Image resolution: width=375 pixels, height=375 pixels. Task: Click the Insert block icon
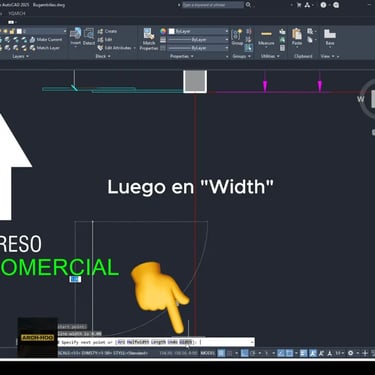pos(76,34)
